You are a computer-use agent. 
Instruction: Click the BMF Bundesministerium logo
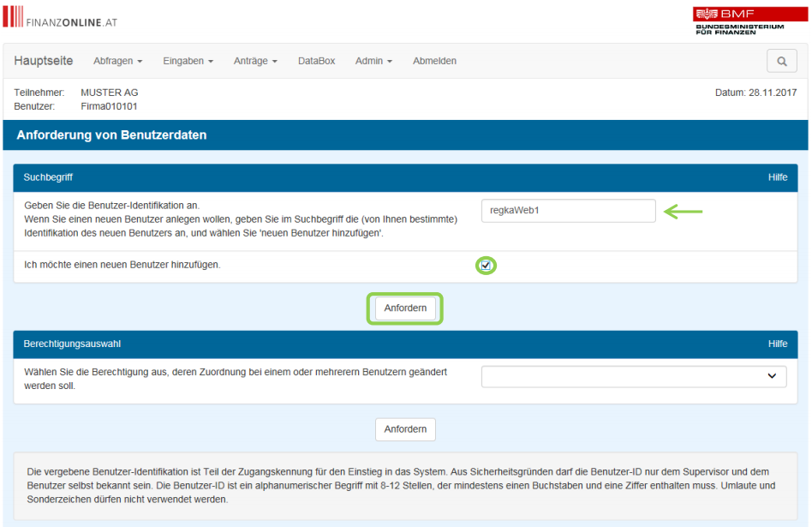pyautogui.click(x=738, y=21)
